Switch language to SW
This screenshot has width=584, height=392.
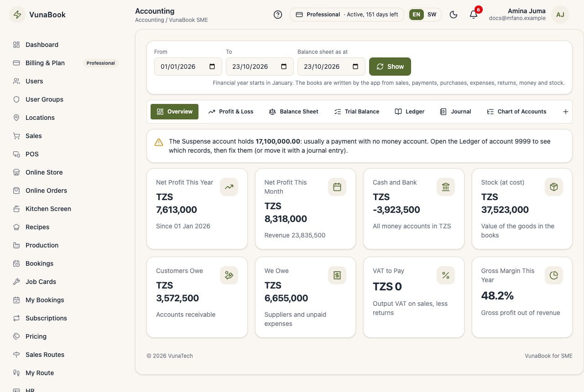click(432, 15)
